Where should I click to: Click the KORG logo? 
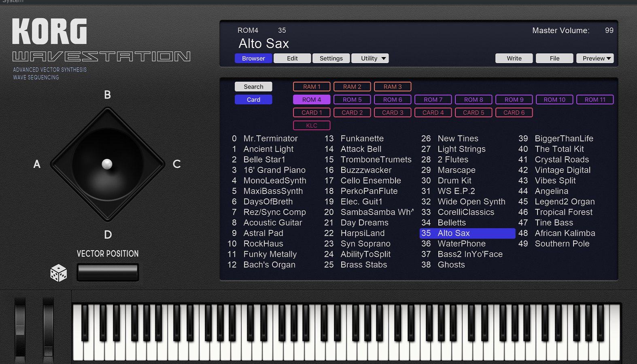(x=49, y=32)
